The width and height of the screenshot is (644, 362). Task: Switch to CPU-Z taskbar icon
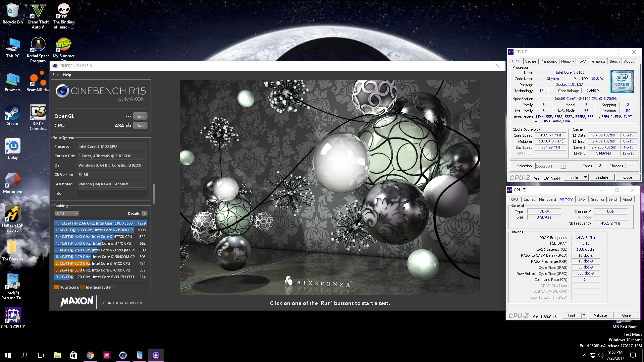(156, 355)
